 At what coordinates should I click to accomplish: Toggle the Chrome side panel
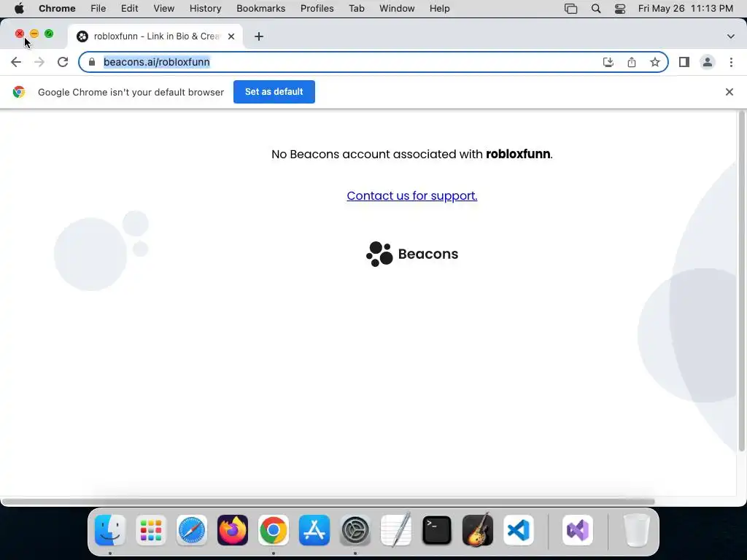[684, 62]
